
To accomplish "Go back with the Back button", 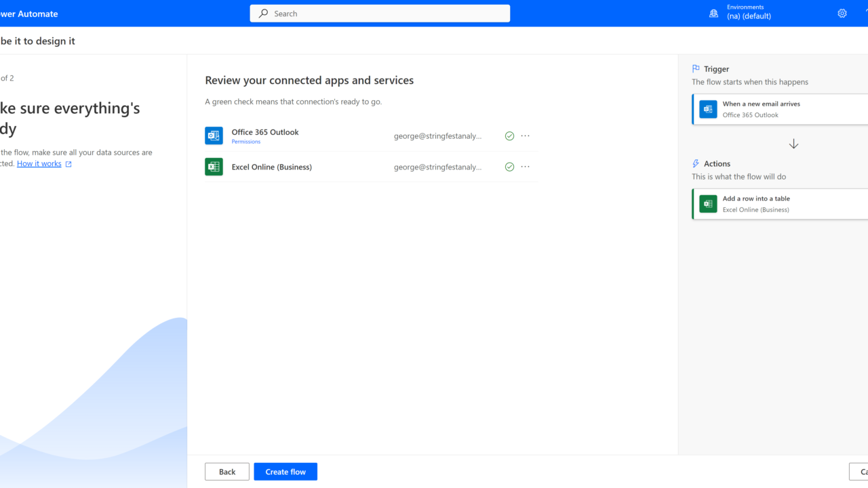I will pos(227,472).
